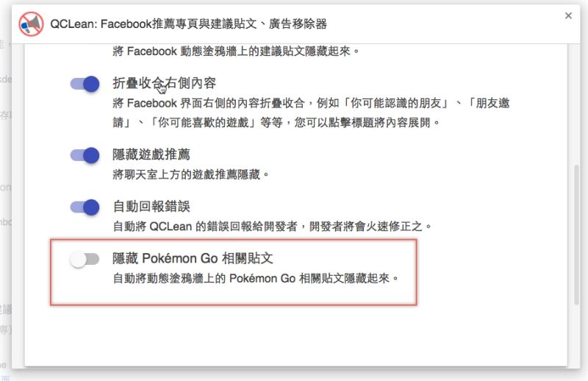588x381 pixels.
Task: Click the 折疊收合右側內容 option label
Action: coord(164,83)
